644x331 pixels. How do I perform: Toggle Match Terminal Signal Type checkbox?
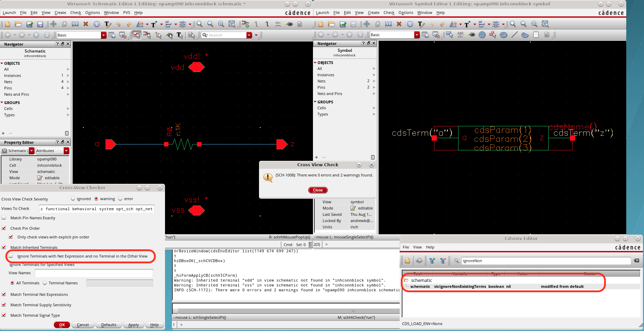pos(4,315)
